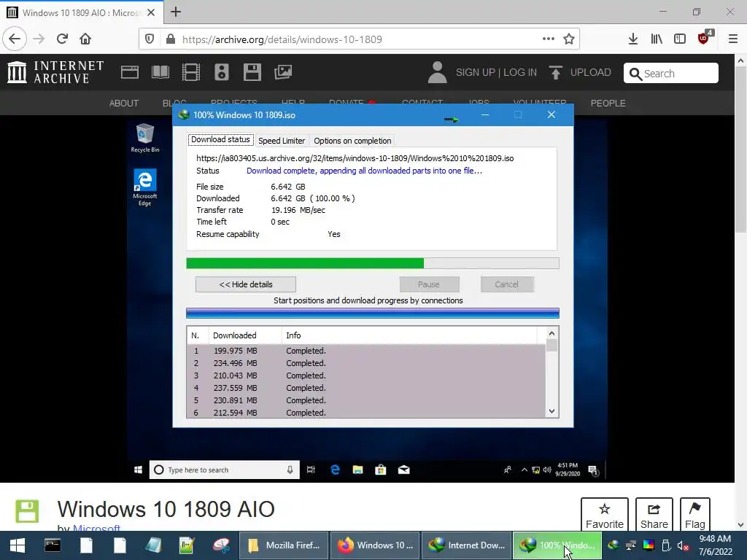
Task: Click the Upload arrow icon
Action: 555,72
